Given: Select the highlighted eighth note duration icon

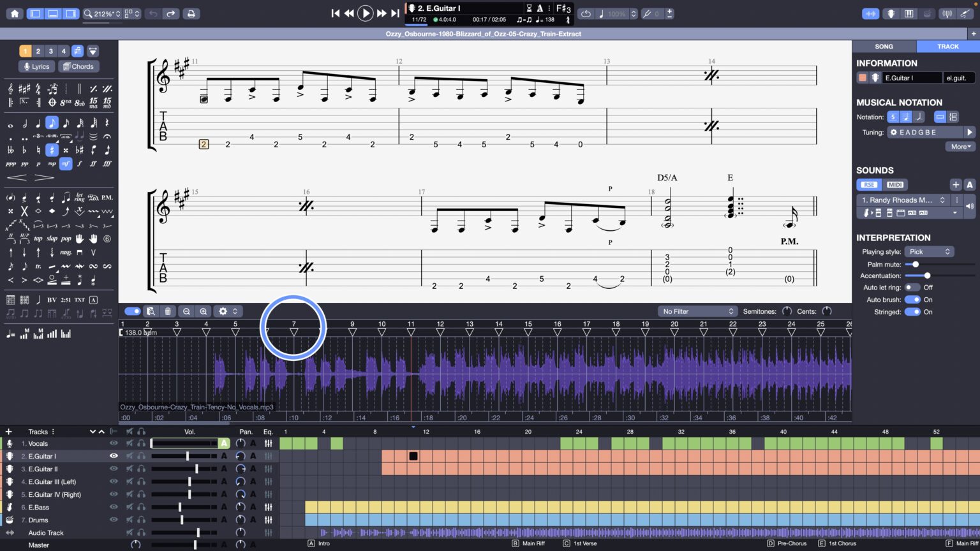Looking at the screenshot, I should 51,122.
